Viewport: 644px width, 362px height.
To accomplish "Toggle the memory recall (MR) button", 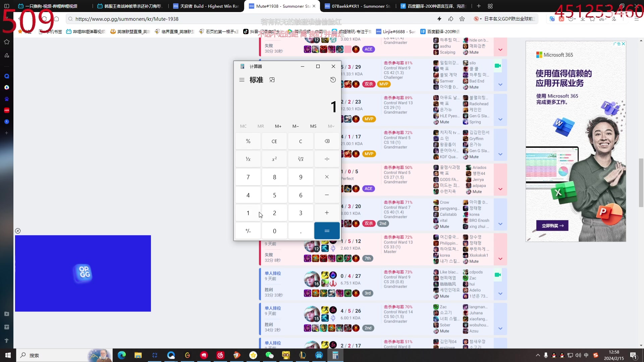I will 261,126.
